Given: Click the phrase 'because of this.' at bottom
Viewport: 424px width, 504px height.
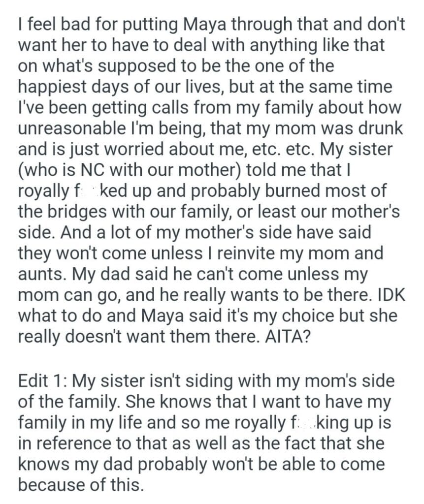Looking at the screenshot, I should click(81, 486).
